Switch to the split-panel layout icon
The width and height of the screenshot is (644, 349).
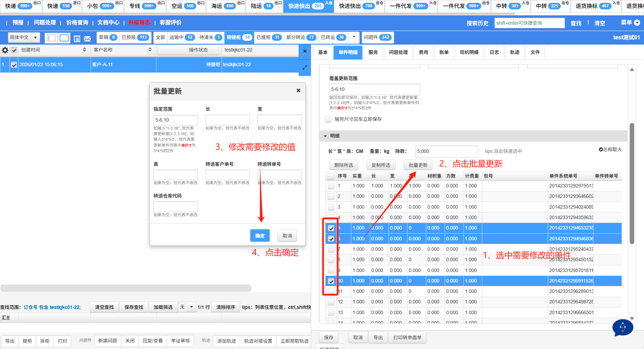click(51, 38)
